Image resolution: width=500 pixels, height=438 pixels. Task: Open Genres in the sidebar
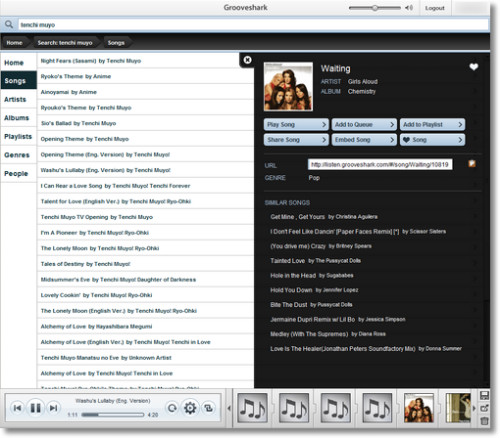pyautogui.click(x=17, y=155)
